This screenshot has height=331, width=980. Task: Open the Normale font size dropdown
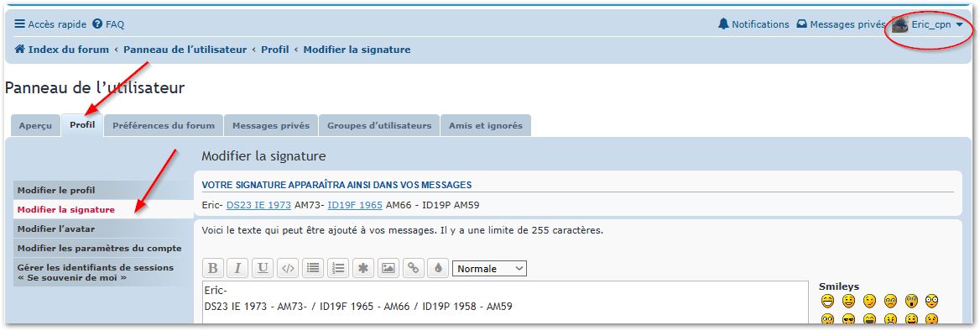pyautogui.click(x=489, y=269)
